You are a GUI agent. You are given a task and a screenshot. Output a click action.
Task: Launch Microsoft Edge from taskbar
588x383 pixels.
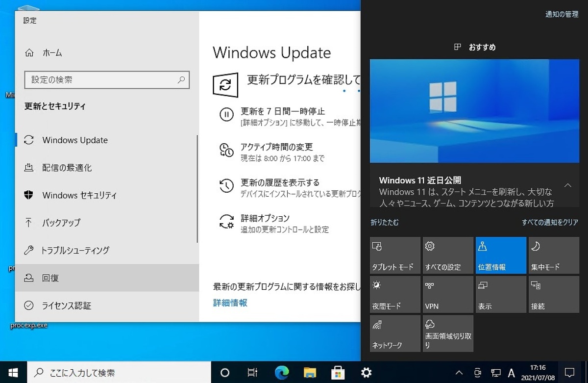pos(282,373)
